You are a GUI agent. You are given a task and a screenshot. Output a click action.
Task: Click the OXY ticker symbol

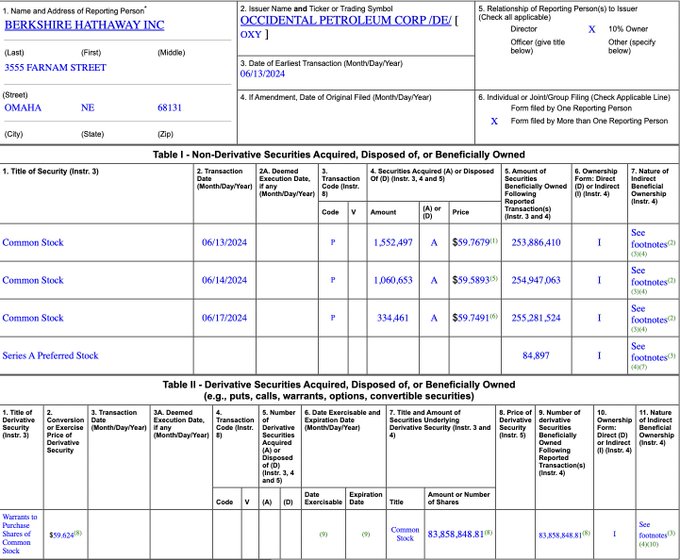point(251,35)
